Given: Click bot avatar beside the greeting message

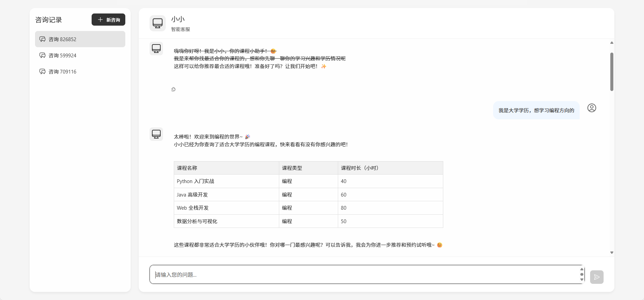Looking at the screenshot, I should [156, 49].
